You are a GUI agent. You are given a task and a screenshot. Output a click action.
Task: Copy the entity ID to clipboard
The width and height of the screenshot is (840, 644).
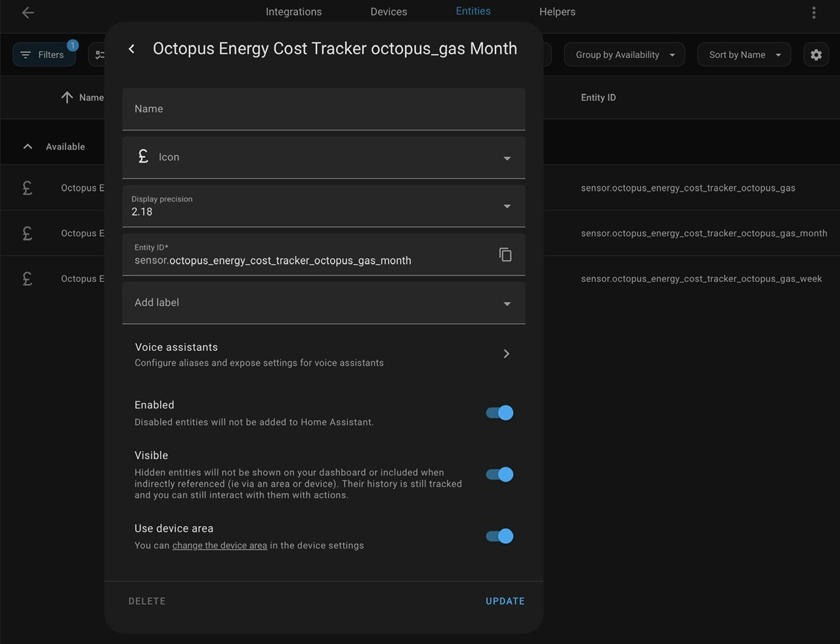505,254
